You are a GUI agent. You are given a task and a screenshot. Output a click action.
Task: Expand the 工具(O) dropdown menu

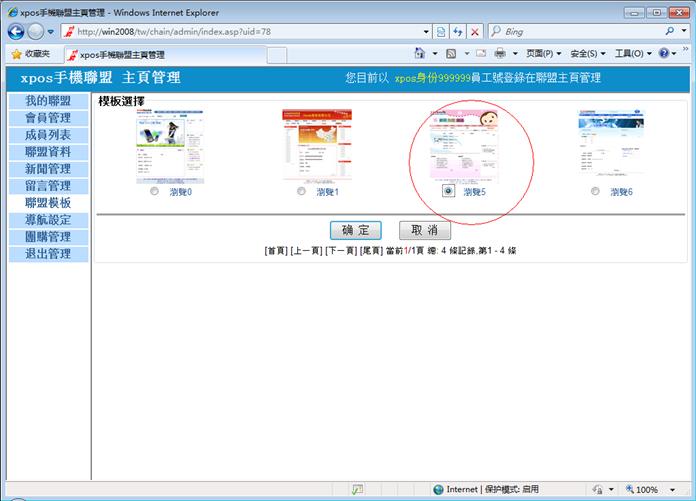pos(632,54)
